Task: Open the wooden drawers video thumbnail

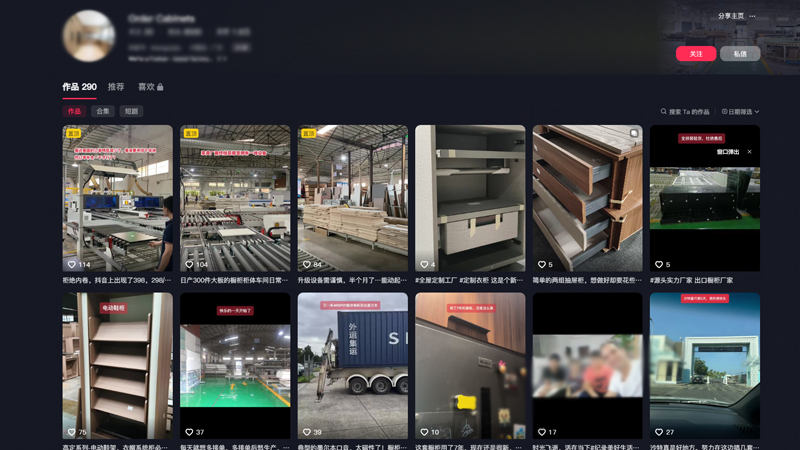Action: (x=588, y=198)
